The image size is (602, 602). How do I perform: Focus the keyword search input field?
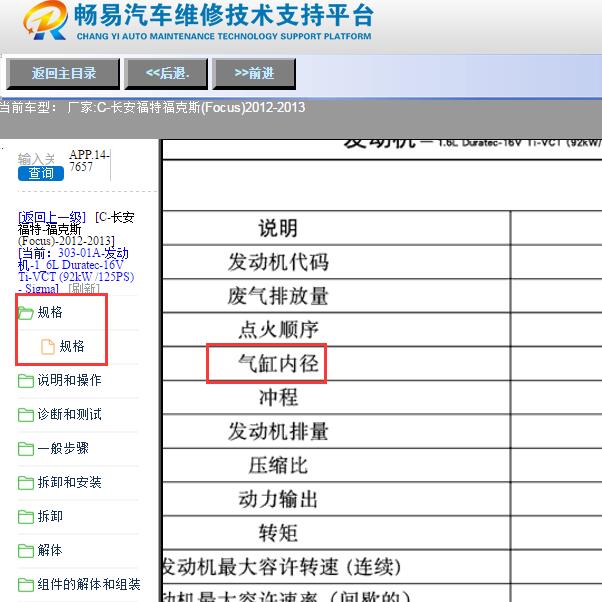(36, 159)
